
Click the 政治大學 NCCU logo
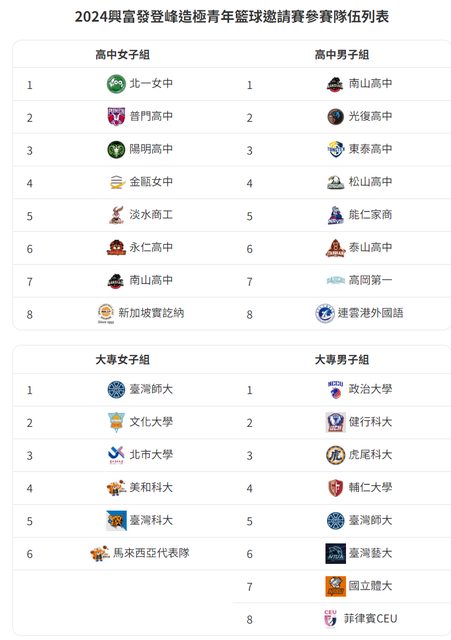coord(335,390)
